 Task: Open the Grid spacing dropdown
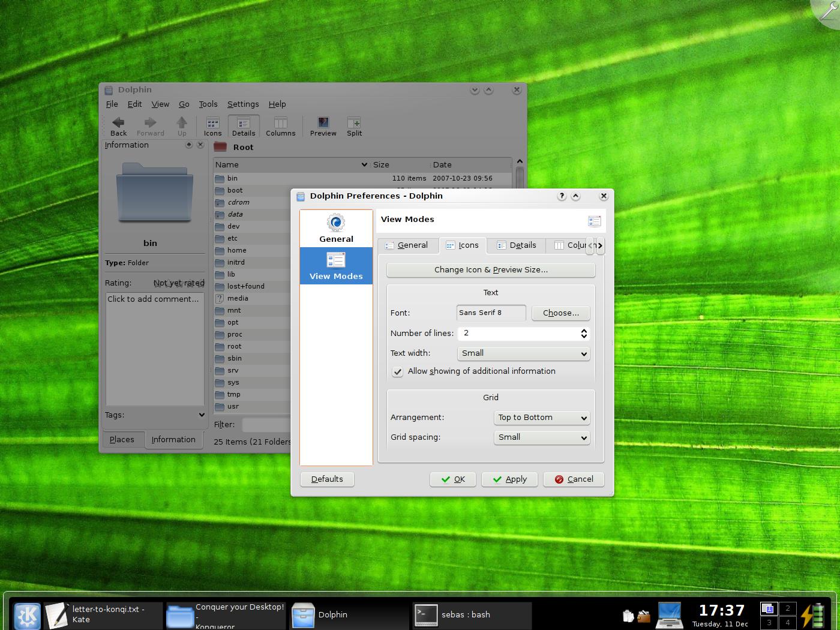coord(542,437)
